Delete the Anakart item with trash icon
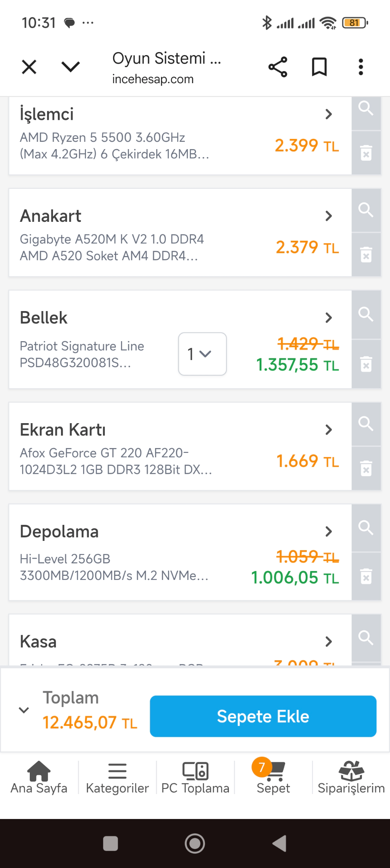Screen dimensions: 390x868 click(366, 255)
